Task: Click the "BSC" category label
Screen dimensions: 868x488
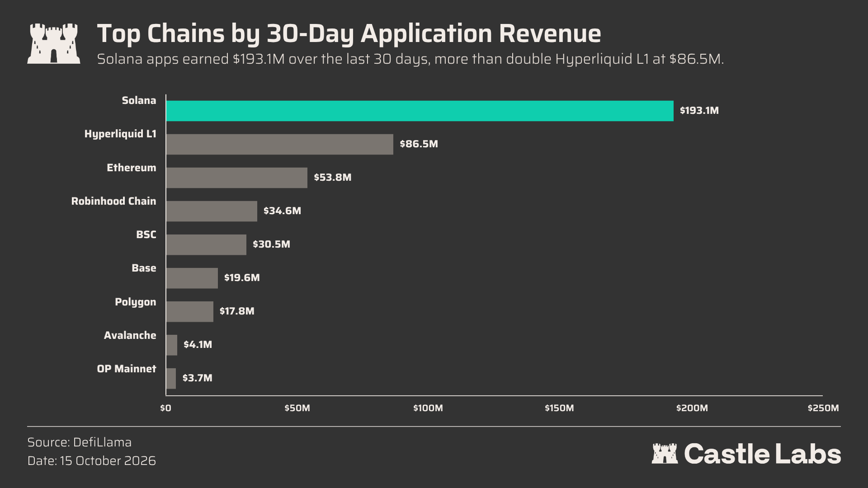Action: 146,235
